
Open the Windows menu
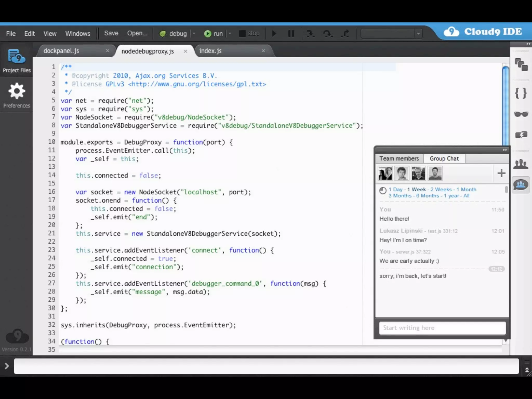(78, 34)
